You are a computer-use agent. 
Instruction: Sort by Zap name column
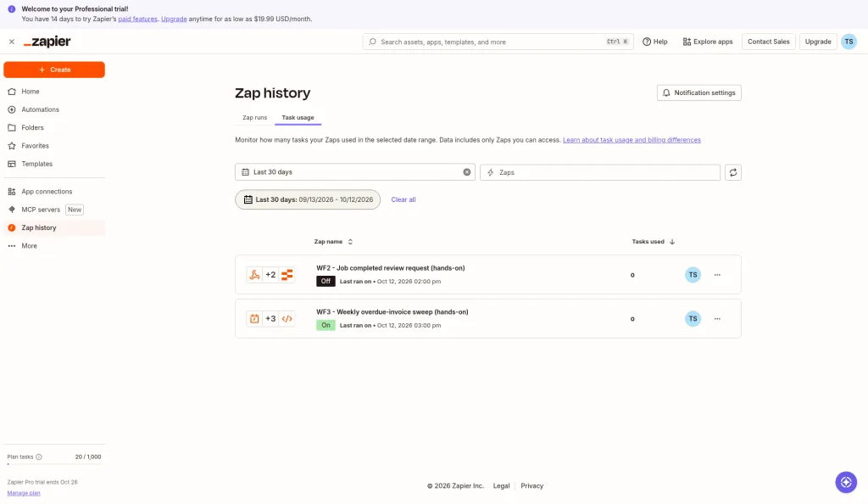coord(333,242)
